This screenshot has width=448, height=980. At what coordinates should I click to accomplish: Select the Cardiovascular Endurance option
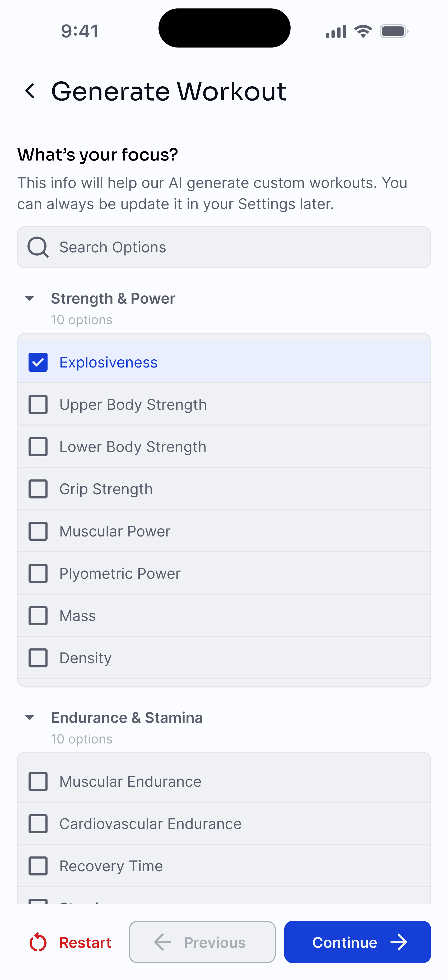224,824
